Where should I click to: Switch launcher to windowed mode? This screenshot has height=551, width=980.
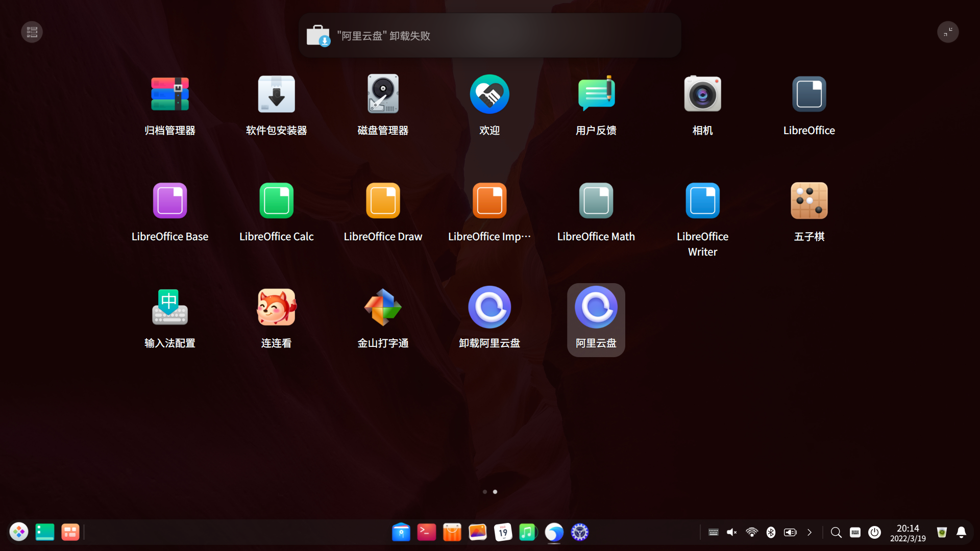pos(948,32)
